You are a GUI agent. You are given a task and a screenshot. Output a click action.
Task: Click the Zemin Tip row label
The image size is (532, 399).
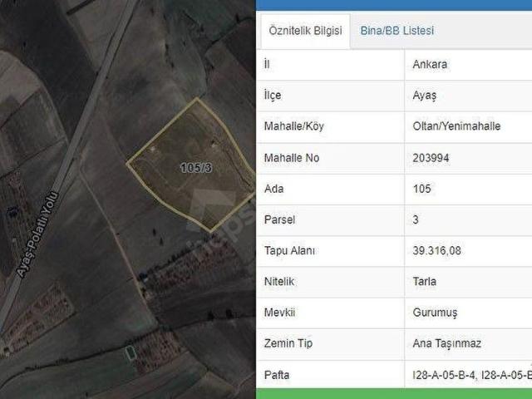pos(288,343)
